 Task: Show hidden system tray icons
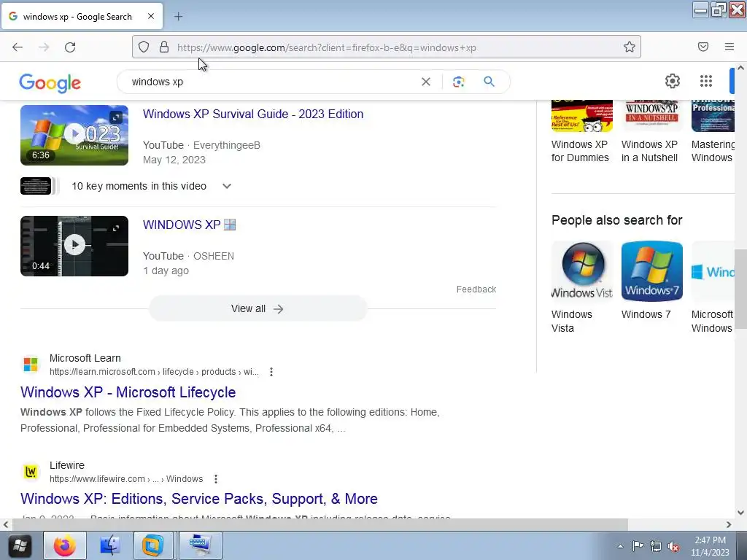[620, 546]
